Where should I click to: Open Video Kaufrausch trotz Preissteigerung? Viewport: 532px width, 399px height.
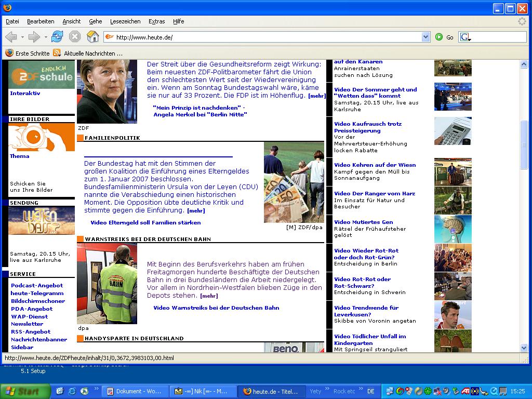coord(368,127)
